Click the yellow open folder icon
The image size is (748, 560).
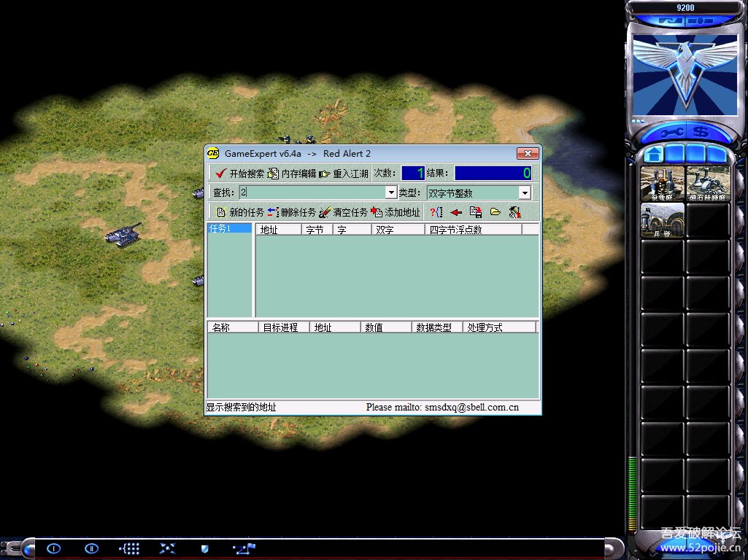496,212
